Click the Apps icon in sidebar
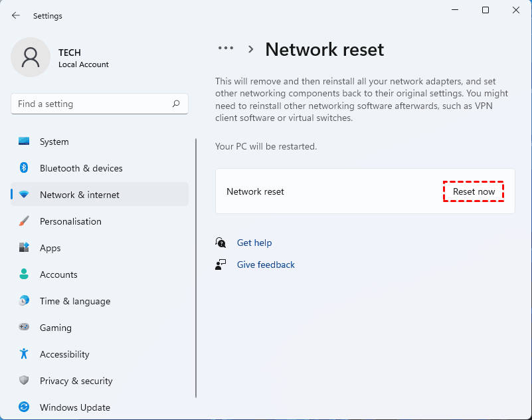The width and height of the screenshot is (532, 420). click(x=24, y=248)
